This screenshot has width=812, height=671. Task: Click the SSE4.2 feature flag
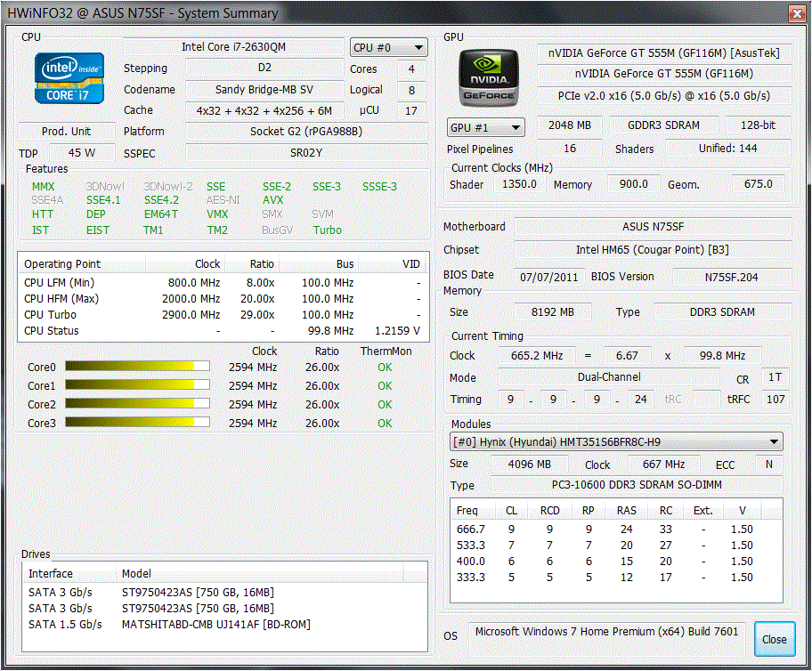click(x=161, y=200)
